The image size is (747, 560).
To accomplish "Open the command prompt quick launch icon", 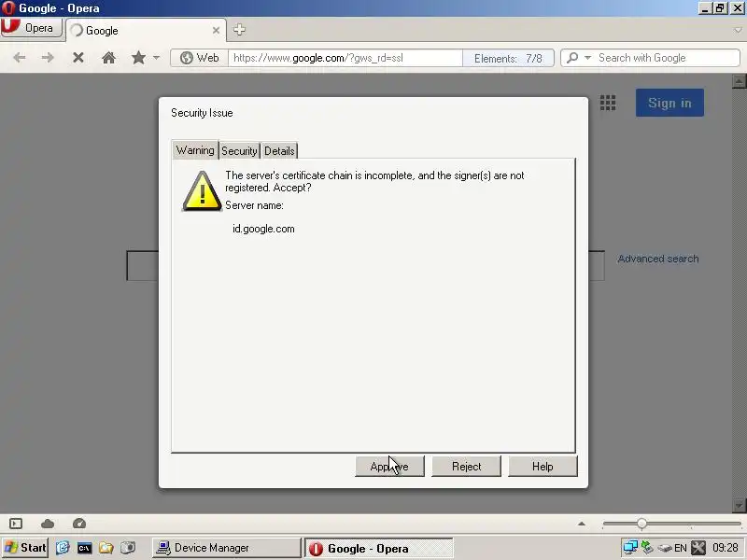I will [x=84, y=548].
